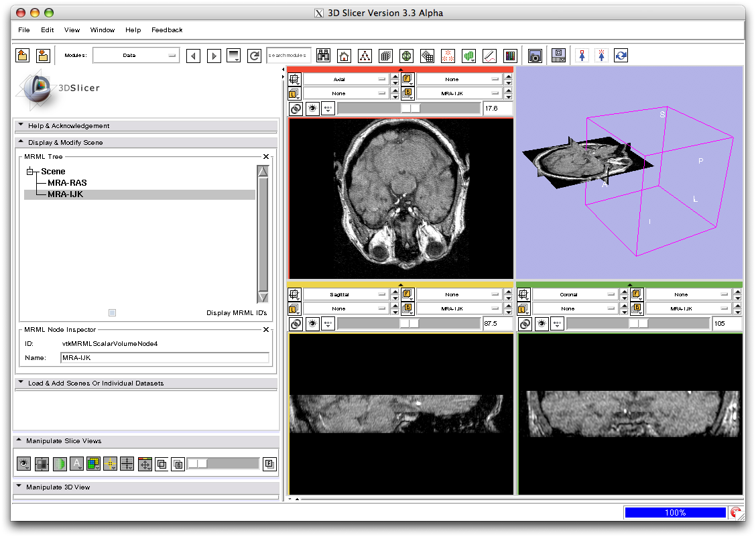The height and width of the screenshot is (537, 756).
Task: Click the link slices icon in Axial viewer
Action: (295, 109)
